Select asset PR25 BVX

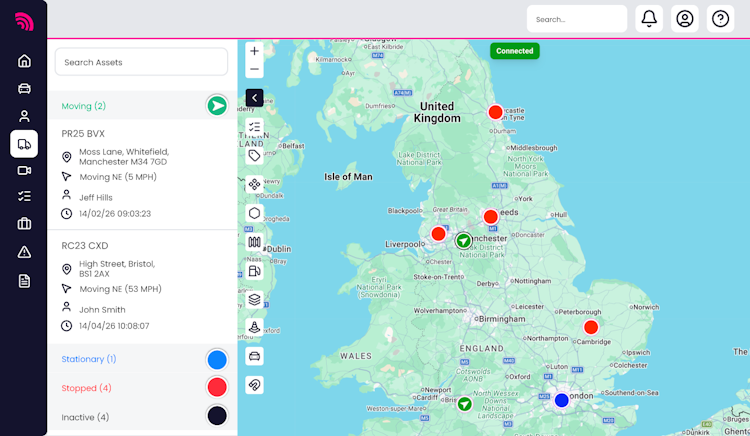tap(83, 134)
